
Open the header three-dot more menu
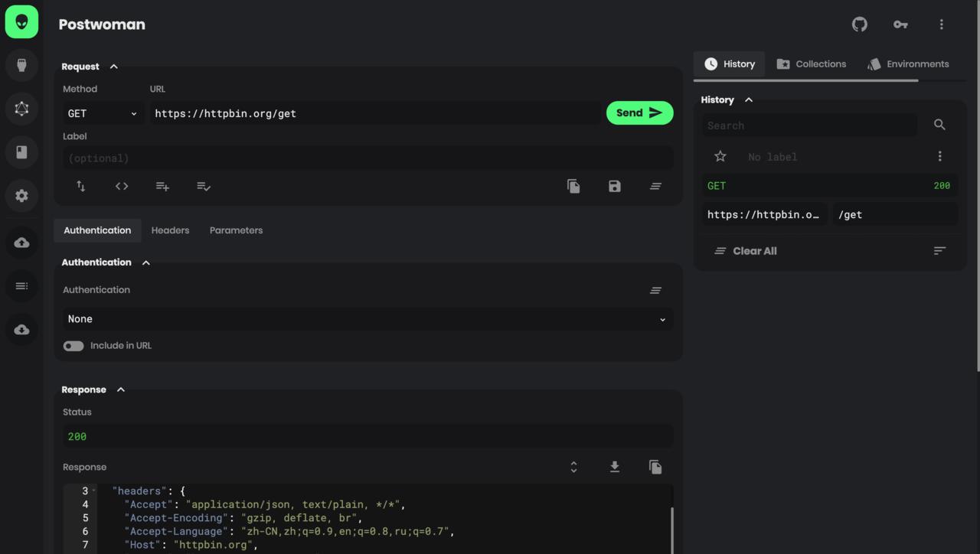(941, 24)
